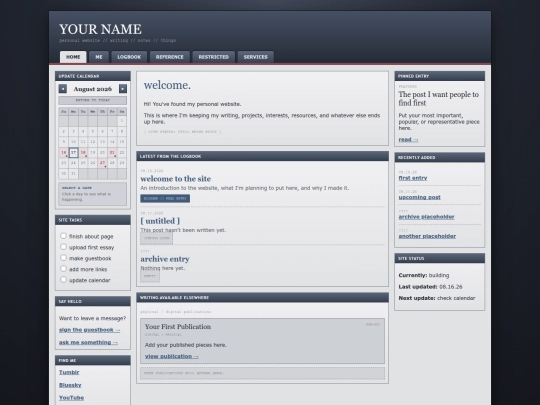Image resolution: width=540 pixels, height=405 pixels.
Task: Click 'The post I want people to find first' title
Action: tap(439, 98)
